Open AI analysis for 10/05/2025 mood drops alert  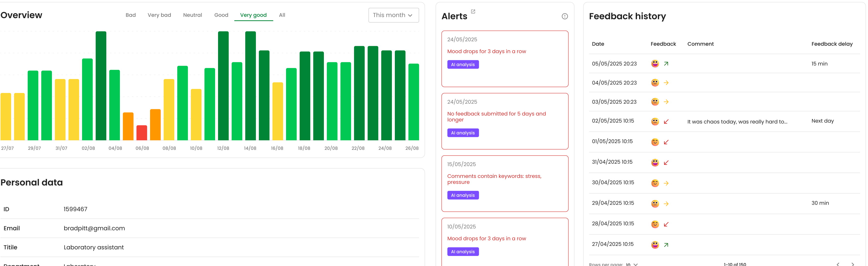tap(463, 252)
